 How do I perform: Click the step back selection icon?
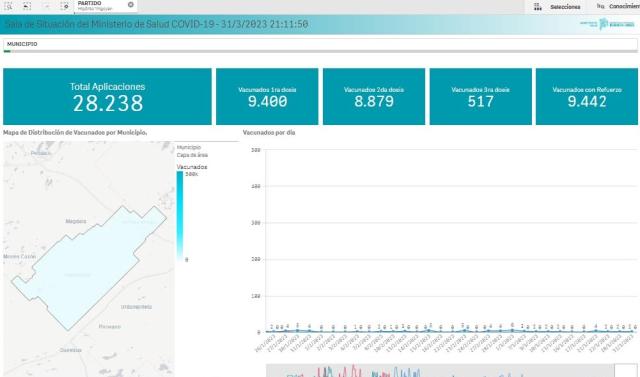27,6
